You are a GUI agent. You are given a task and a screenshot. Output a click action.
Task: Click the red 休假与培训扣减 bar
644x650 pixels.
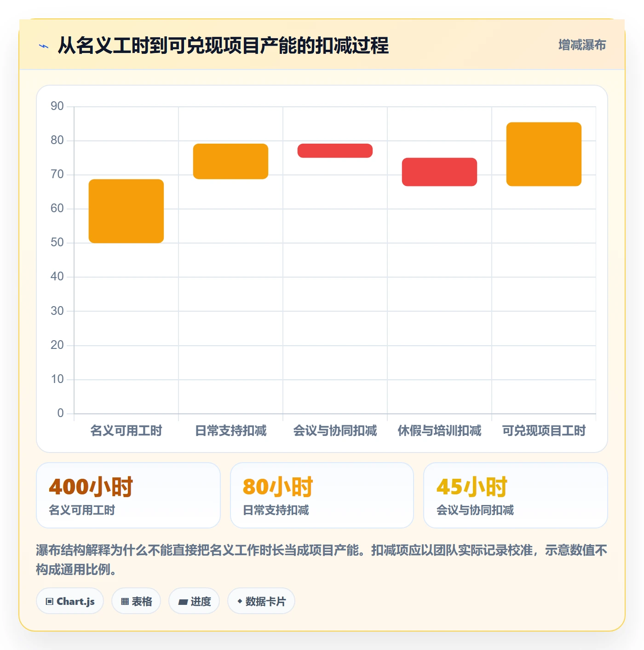pyautogui.click(x=439, y=172)
